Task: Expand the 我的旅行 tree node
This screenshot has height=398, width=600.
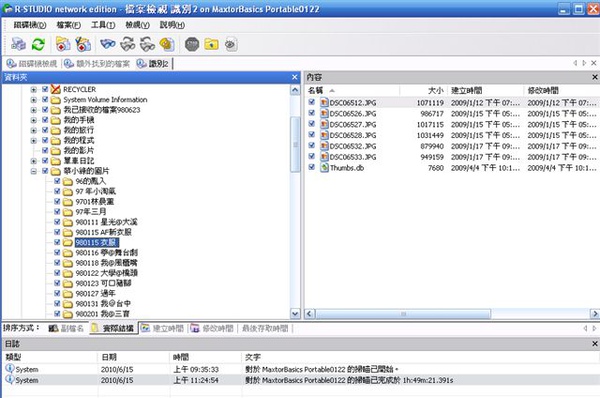Action: tap(34, 130)
